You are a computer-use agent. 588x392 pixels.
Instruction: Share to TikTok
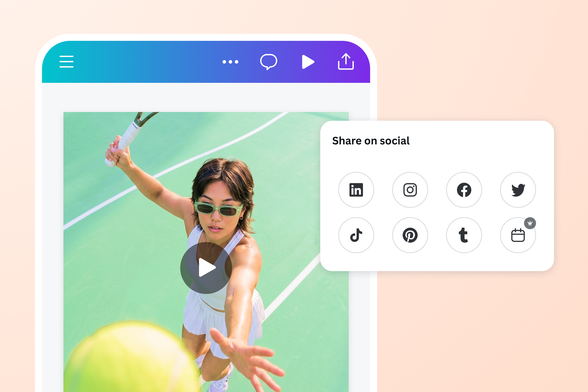(x=356, y=235)
